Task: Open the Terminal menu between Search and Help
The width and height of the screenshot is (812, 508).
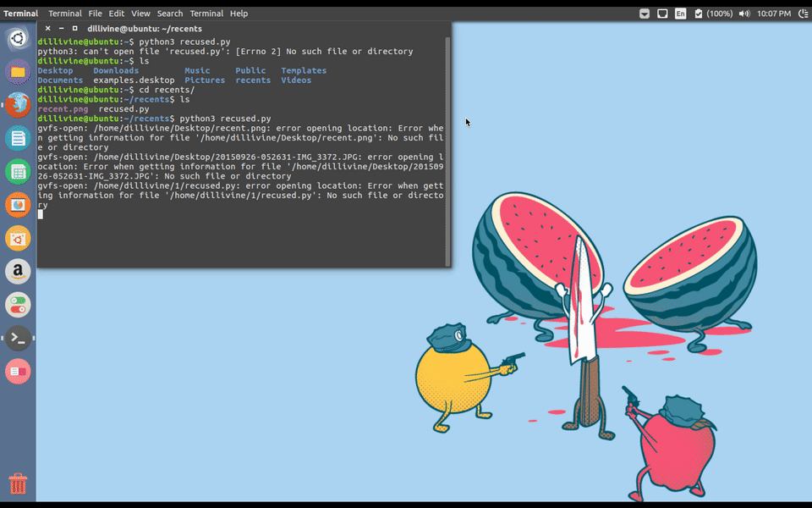Action: [x=206, y=14]
